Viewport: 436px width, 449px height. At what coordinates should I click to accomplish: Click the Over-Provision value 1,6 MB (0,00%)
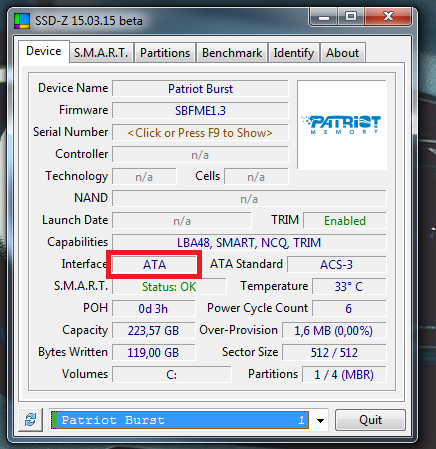click(334, 331)
